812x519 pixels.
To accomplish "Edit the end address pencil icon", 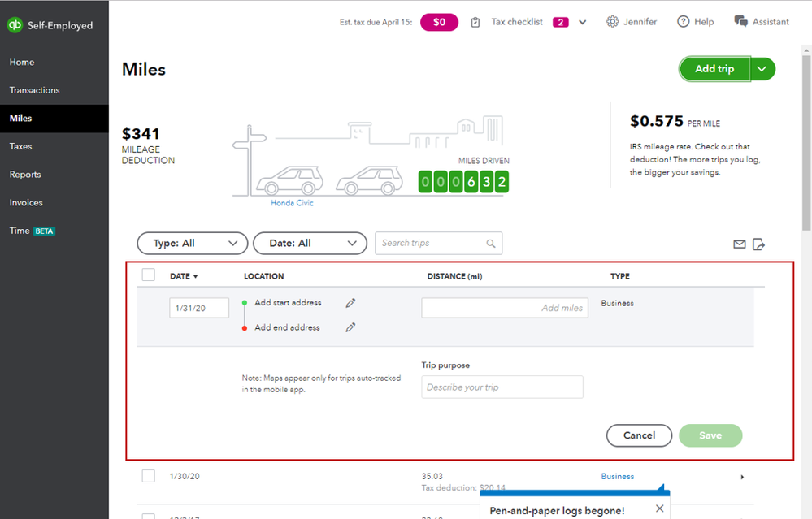I will pos(350,327).
